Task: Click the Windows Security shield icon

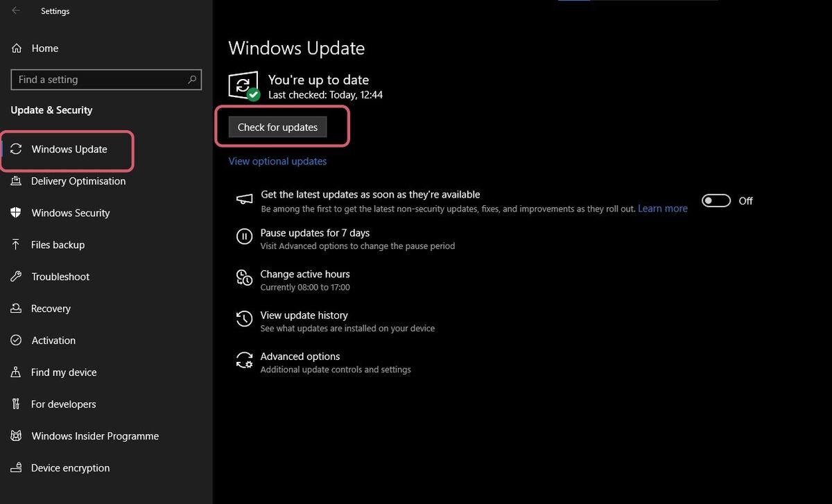Action: coord(16,213)
